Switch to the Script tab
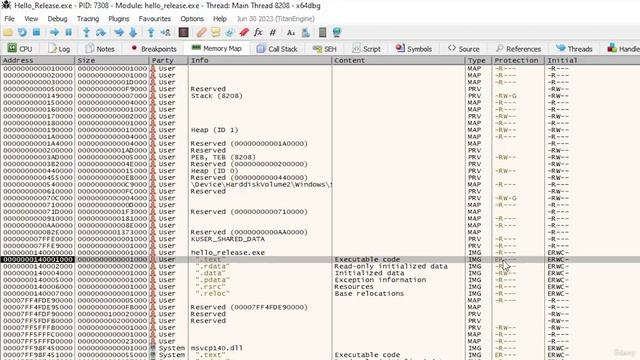Viewport: 640px width, 360px height. 366,49
